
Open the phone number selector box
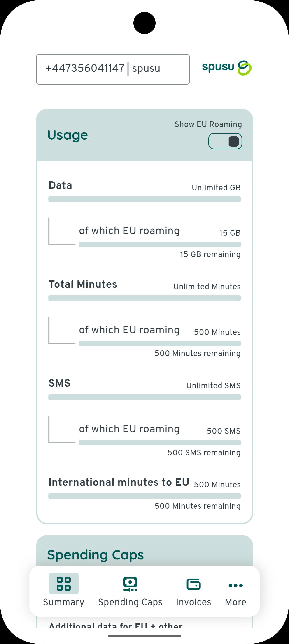click(113, 69)
